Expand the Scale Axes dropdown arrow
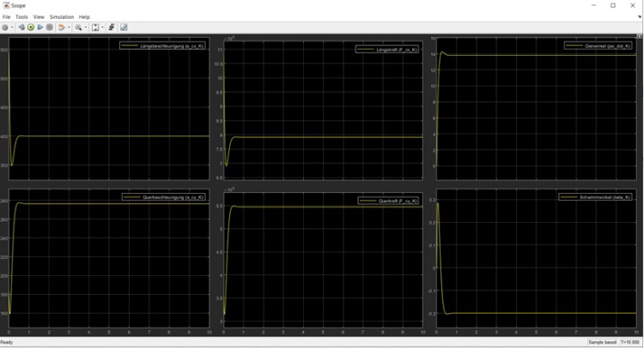The width and height of the screenshot is (644, 349). [x=102, y=27]
